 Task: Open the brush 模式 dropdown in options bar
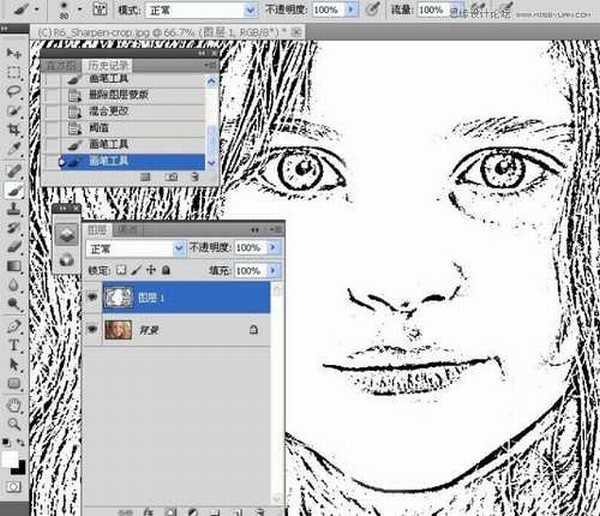point(202,9)
